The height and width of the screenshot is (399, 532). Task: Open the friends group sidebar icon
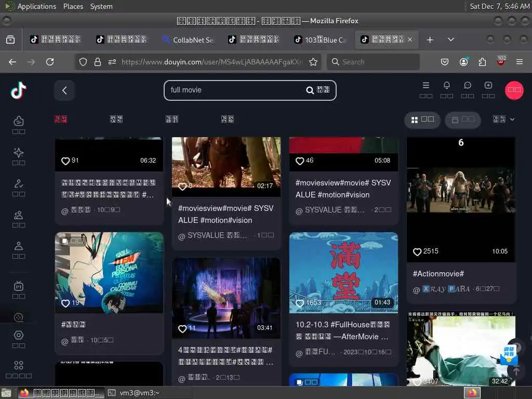(x=19, y=215)
